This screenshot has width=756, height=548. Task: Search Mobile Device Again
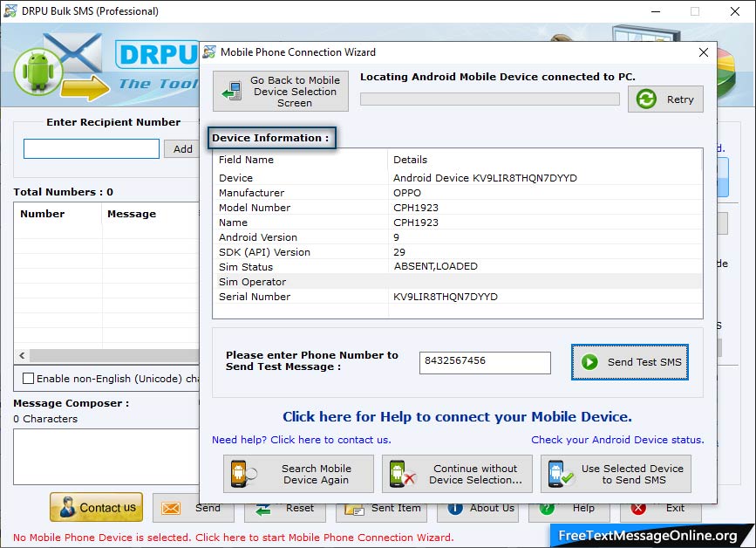(298, 474)
